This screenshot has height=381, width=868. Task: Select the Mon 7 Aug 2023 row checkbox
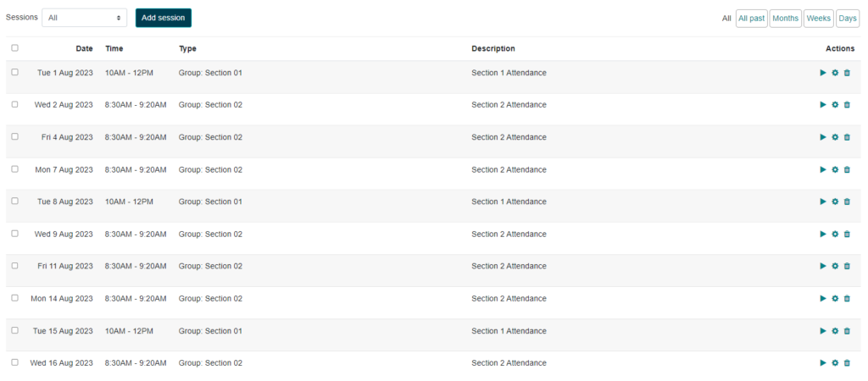coord(15,168)
